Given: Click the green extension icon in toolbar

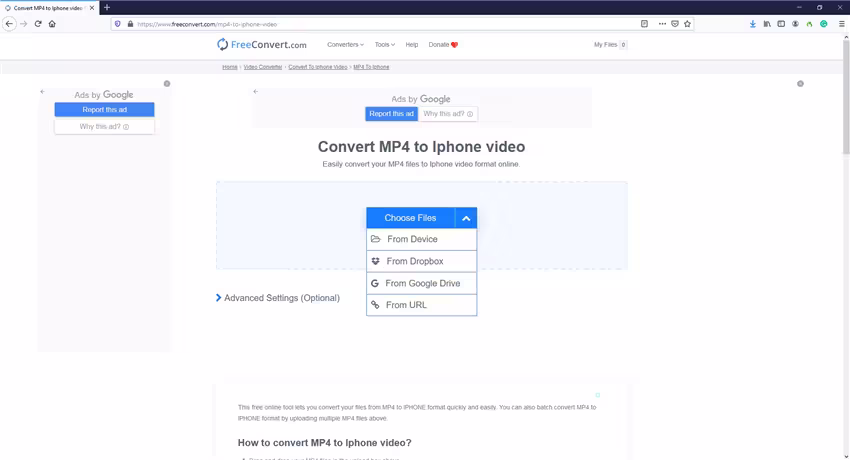Looking at the screenshot, I should 809,24.
